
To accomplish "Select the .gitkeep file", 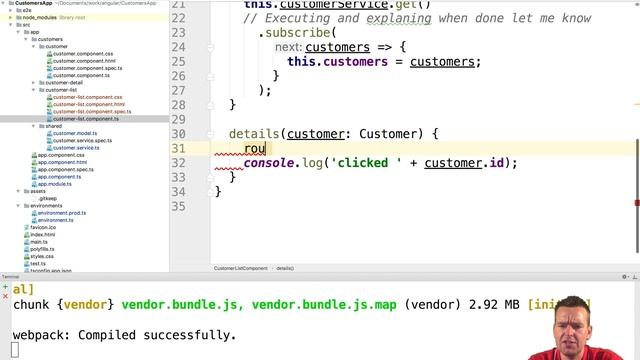I will pyautogui.click(x=48, y=198).
